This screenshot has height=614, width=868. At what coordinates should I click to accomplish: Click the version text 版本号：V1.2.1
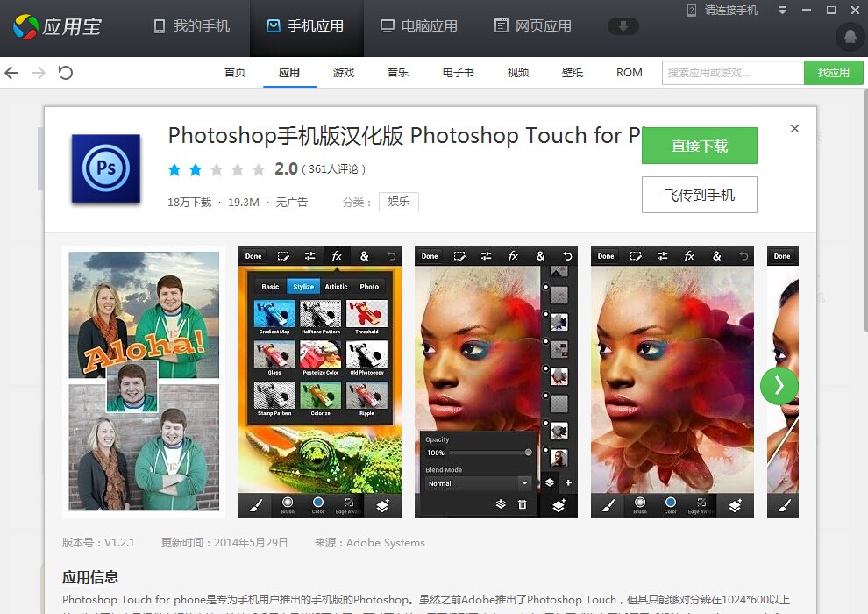[98, 543]
